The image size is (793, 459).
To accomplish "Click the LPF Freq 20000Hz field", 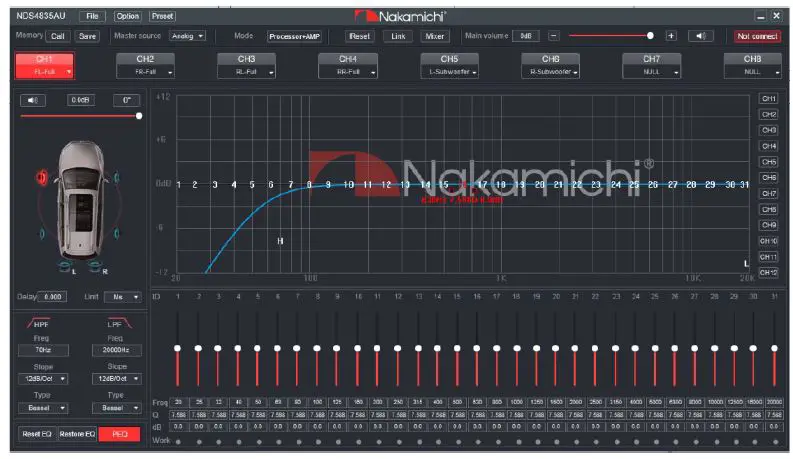I will tap(117, 350).
